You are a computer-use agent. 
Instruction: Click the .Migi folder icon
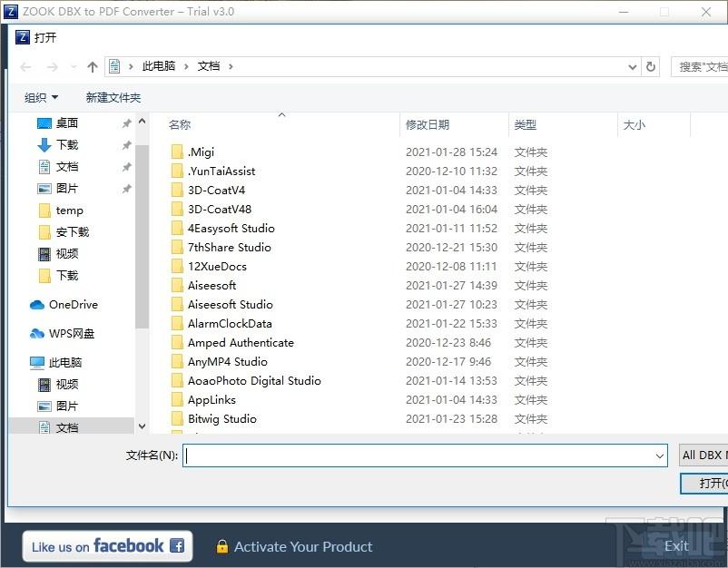click(x=177, y=152)
